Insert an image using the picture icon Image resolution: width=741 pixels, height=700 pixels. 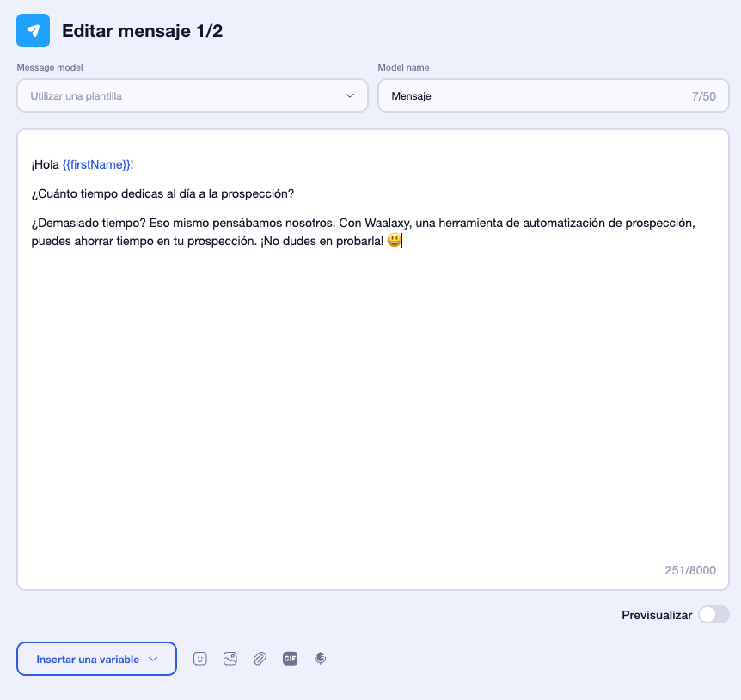click(x=230, y=659)
